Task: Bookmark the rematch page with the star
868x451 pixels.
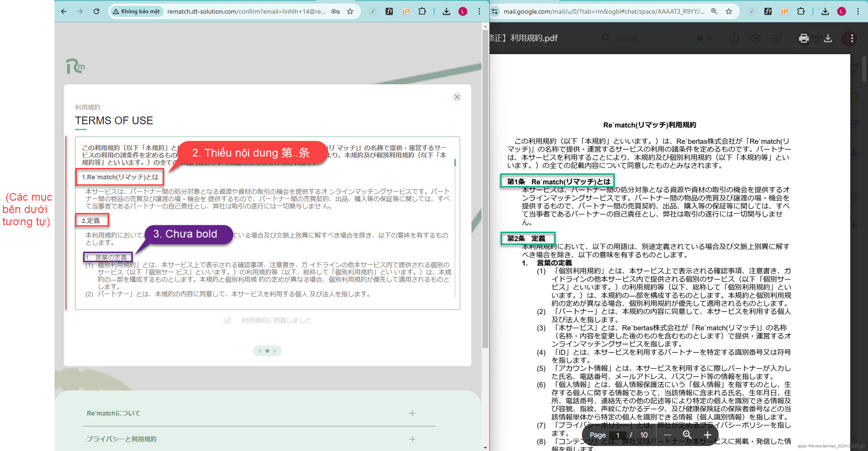Action: coord(350,11)
